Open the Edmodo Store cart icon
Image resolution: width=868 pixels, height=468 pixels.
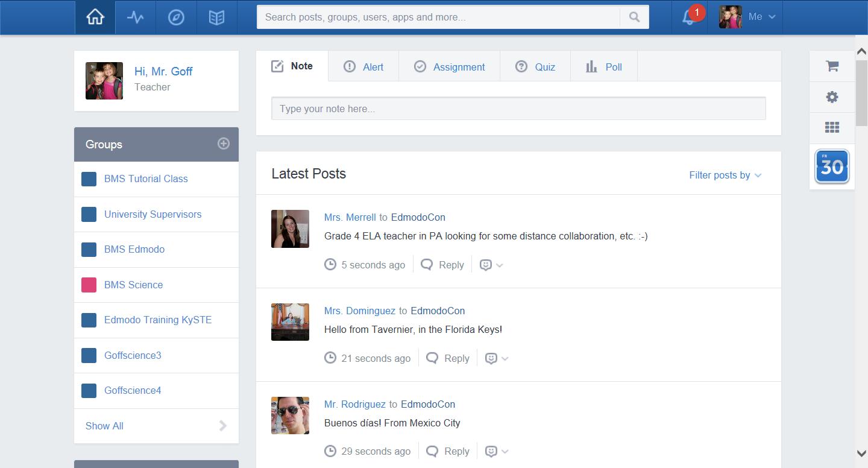832,66
